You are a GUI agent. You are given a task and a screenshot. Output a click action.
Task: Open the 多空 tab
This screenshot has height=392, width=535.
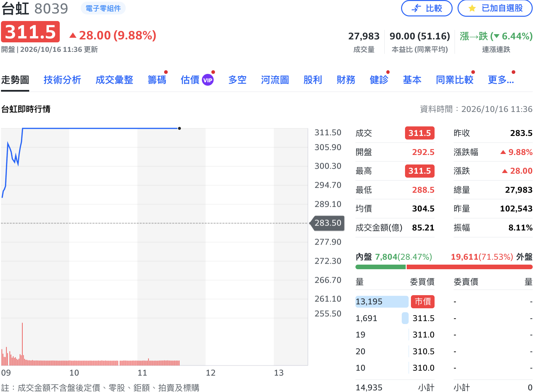click(x=237, y=80)
